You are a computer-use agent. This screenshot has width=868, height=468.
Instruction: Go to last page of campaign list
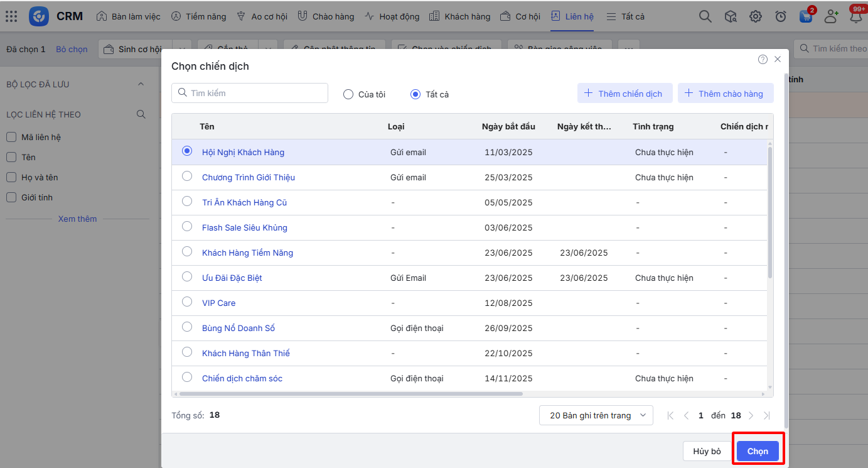point(766,415)
